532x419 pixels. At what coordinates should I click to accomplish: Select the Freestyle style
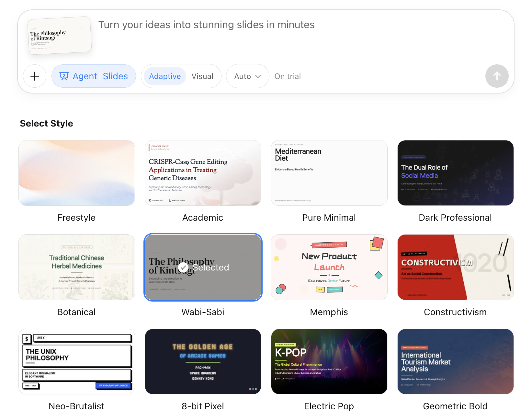[76, 173]
